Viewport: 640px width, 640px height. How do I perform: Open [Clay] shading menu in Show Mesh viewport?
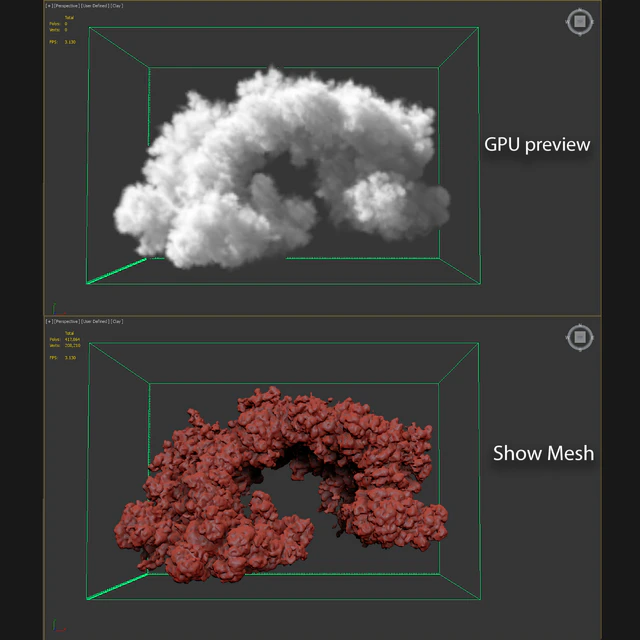[117, 321]
